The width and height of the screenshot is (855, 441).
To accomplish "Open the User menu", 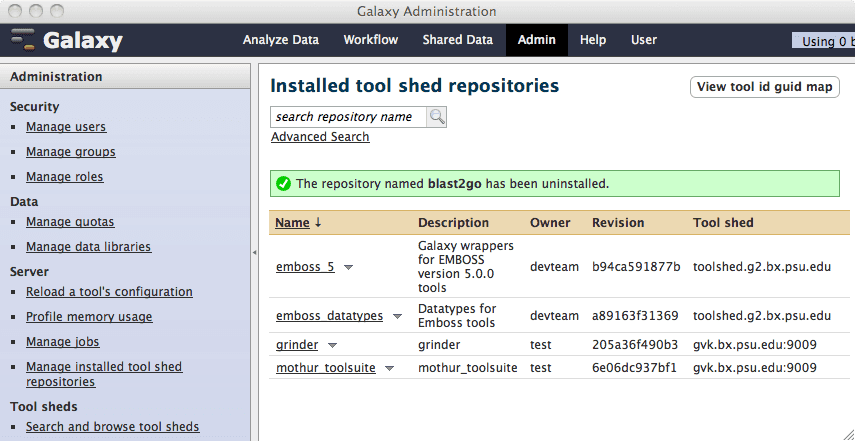I will pyautogui.click(x=643, y=40).
